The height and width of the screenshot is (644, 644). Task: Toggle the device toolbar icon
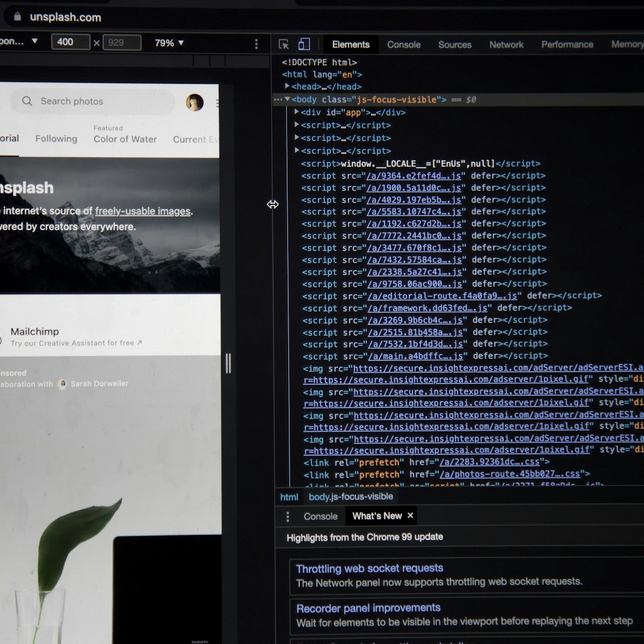[304, 44]
